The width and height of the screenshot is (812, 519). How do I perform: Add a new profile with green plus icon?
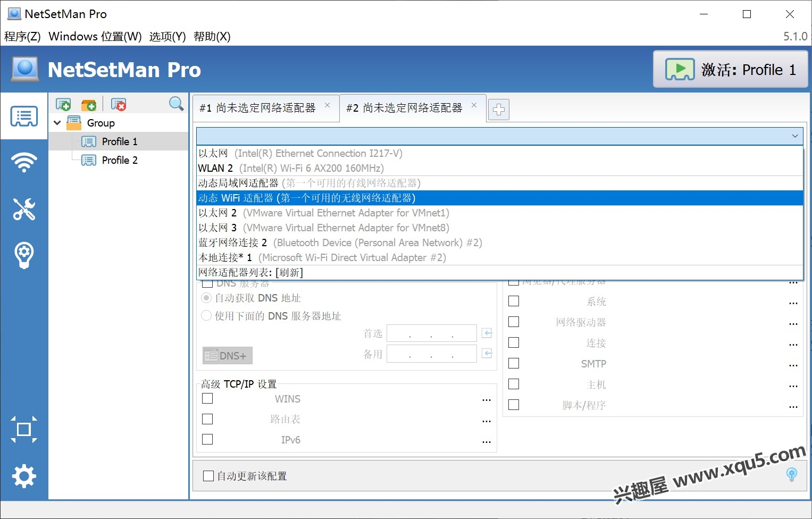click(x=63, y=104)
